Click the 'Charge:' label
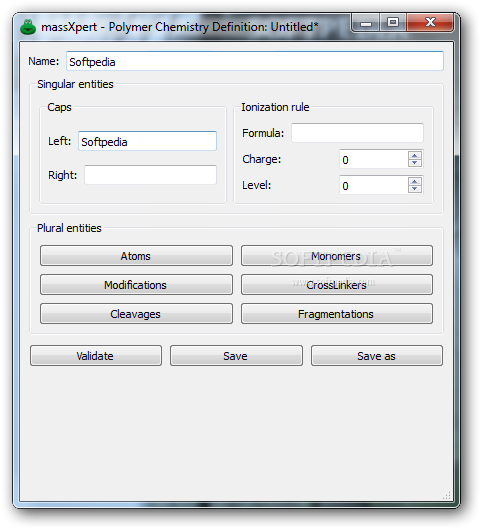This screenshot has height=529, width=481. coord(262,159)
